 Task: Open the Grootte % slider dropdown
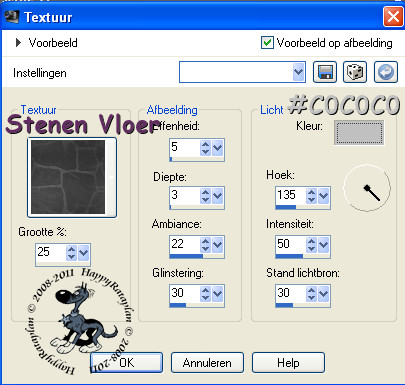point(83,252)
